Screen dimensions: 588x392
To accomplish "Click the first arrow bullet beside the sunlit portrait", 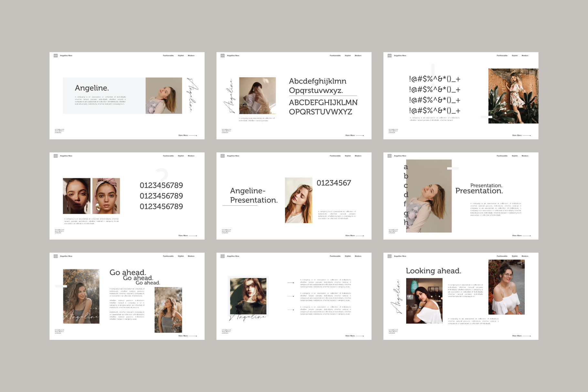I will click(291, 283).
